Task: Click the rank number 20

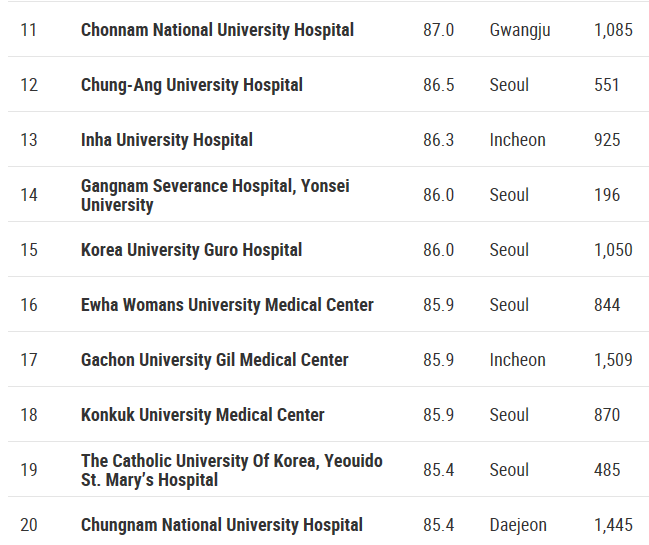Action: click(29, 525)
